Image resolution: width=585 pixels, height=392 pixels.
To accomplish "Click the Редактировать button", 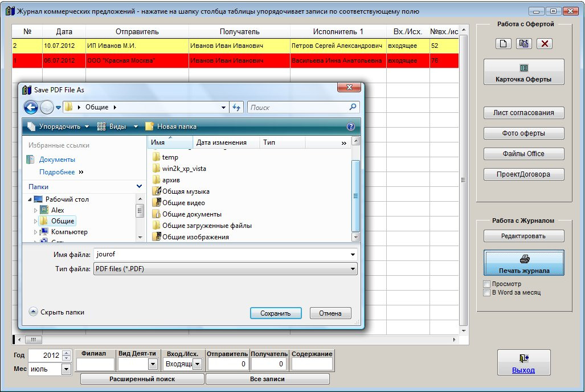I will coord(524,236).
